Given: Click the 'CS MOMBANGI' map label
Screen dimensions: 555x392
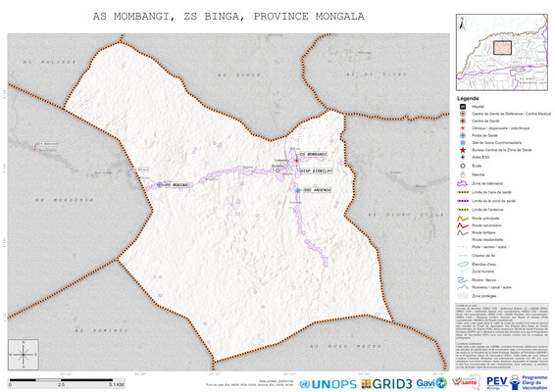Looking at the screenshot, I should click(313, 155).
